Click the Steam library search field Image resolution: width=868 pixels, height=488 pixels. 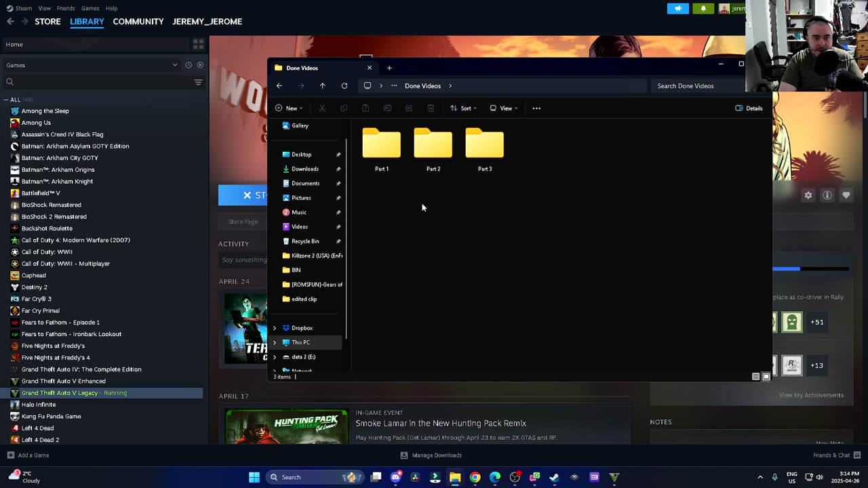pos(97,82)
